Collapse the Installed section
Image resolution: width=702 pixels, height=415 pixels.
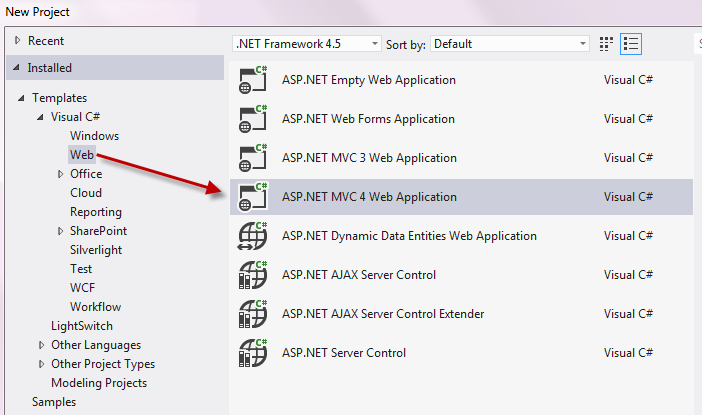click(17, 68)
